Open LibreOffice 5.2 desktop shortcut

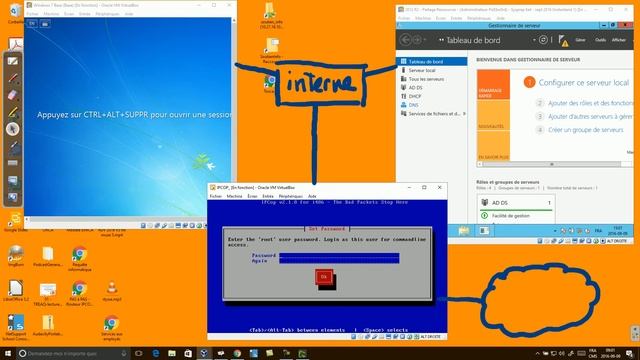coord(16,291)
